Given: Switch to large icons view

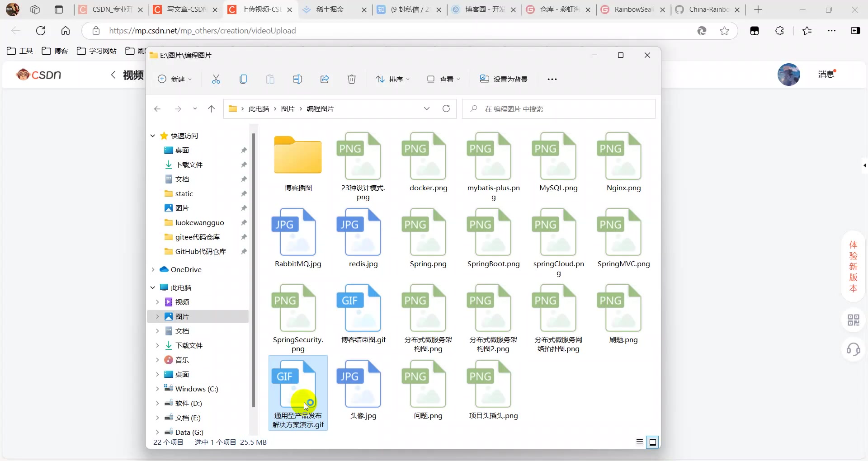Looking at the screenshot, I should [x=653, y=442].
